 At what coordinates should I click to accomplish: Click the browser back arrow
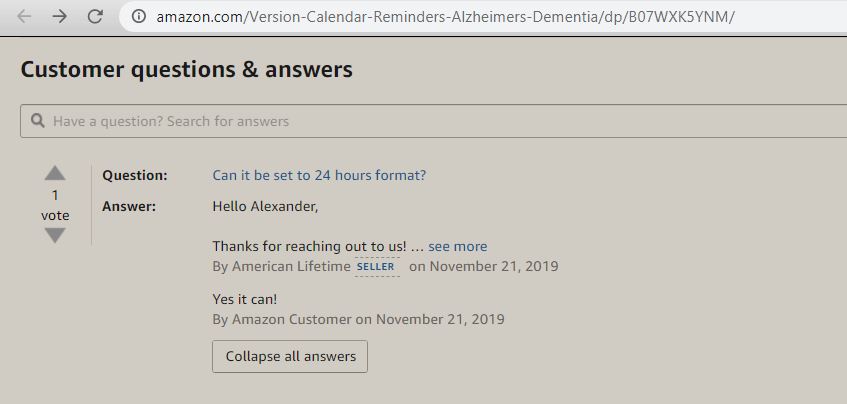coord(24,16)
